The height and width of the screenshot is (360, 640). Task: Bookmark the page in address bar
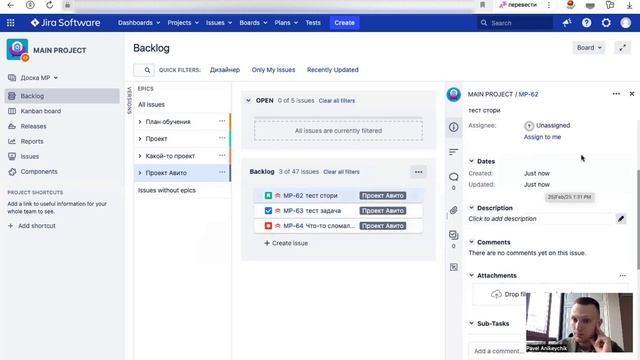482,5
